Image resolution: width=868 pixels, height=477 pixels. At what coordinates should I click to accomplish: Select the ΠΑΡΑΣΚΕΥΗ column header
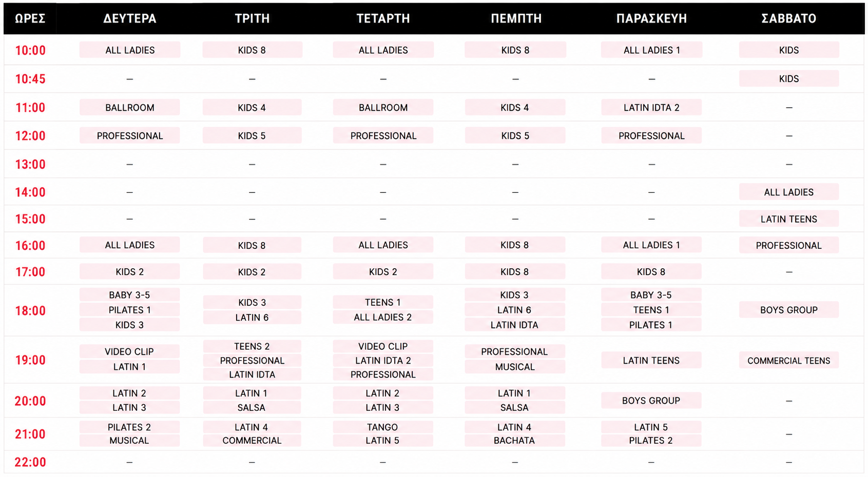(x=651, y=18)
